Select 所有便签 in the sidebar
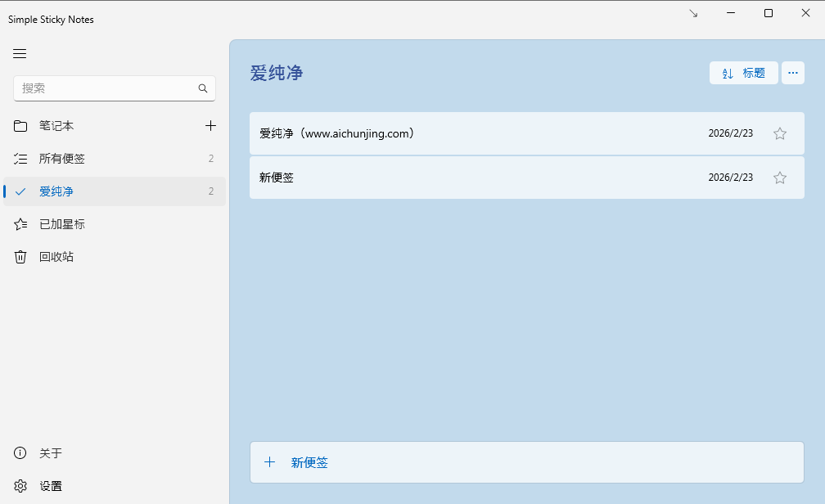 pyautogui.click(x=62, y=159)
